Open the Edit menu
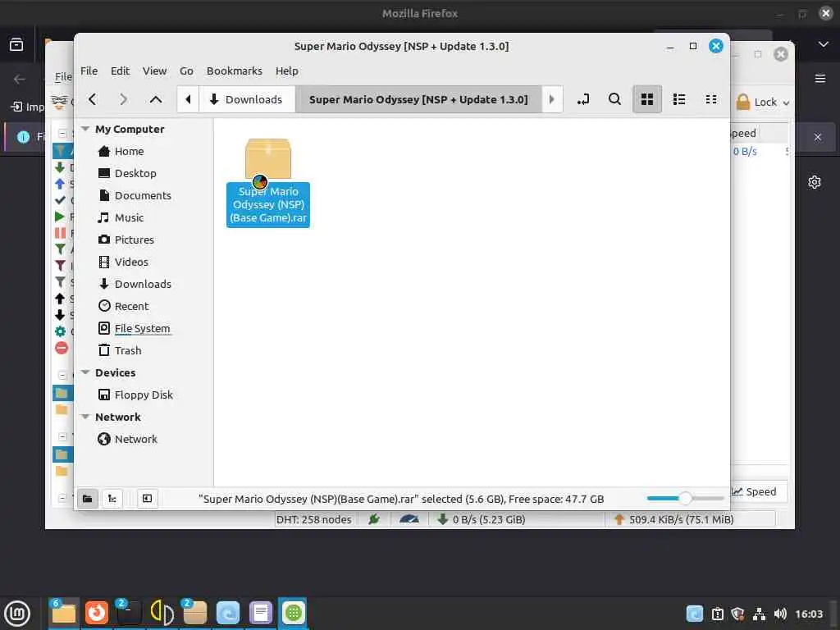The width and height of the screenshot is (840, 630). click(x=120, y=71)
